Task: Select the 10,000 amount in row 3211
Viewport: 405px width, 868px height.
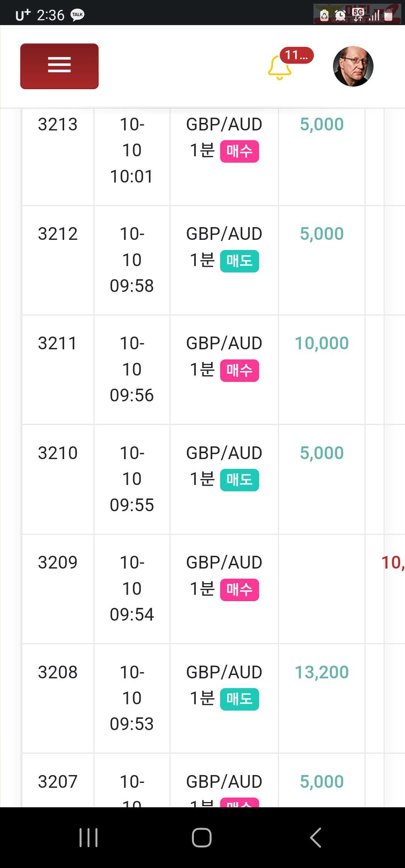Action: tap(322, 343)
